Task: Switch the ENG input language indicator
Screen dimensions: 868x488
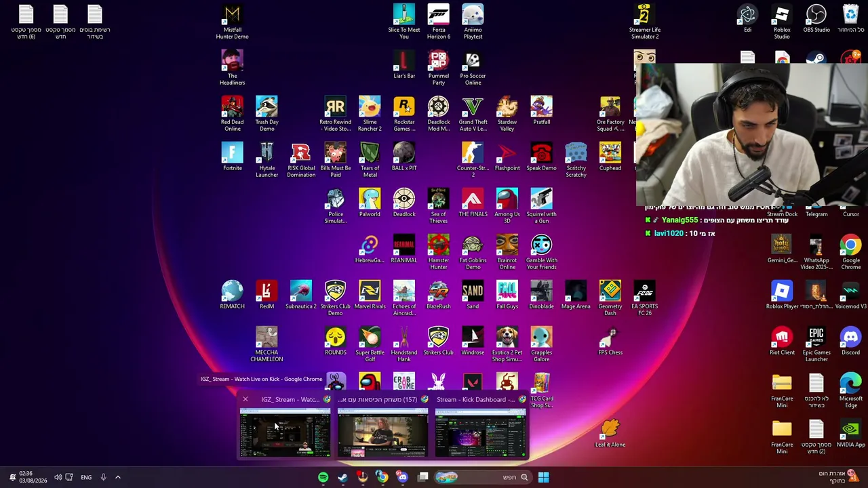Action: pyautogui.click(x=86, y=477)
